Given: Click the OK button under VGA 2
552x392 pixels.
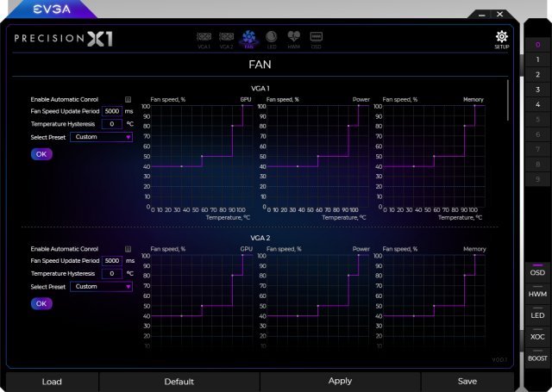Looking at the screenshot, I should [x=41, y=304].
